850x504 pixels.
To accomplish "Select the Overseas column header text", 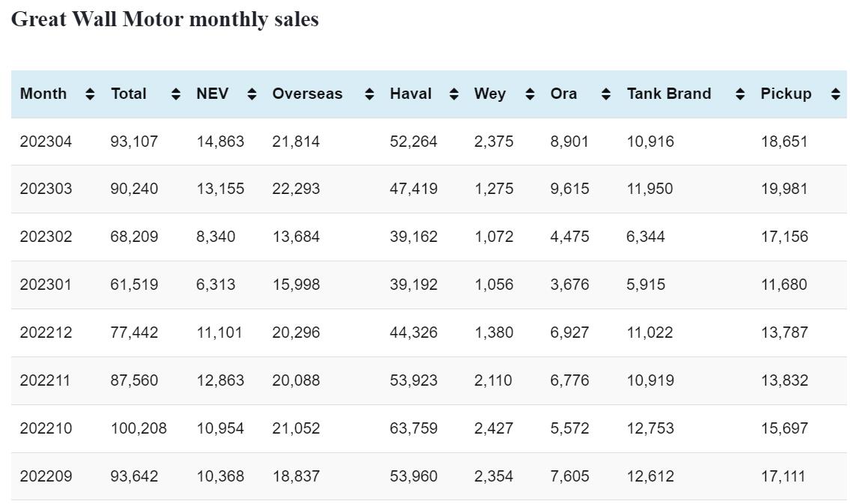I will coord(307,94).
